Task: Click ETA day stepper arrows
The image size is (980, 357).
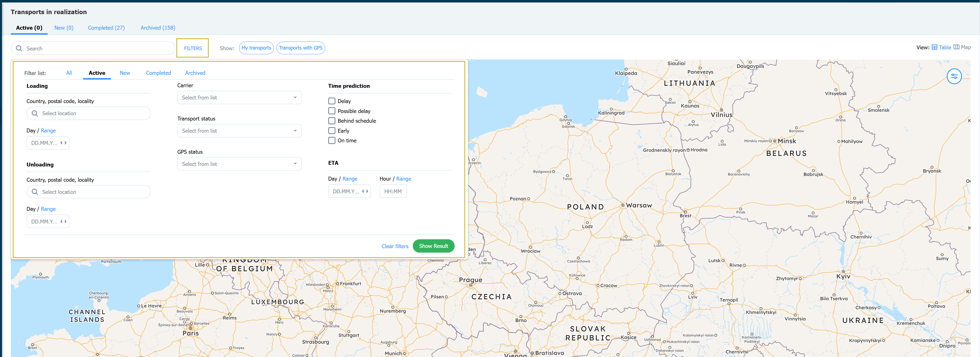Action: [x=365, y=191]
